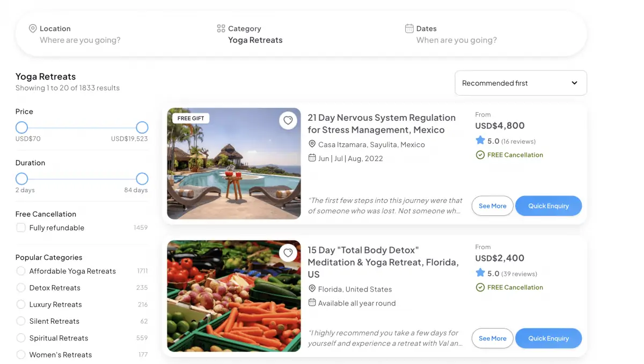Click the checkmark icon on USD$4,800 free cancellation

(480, 155)
